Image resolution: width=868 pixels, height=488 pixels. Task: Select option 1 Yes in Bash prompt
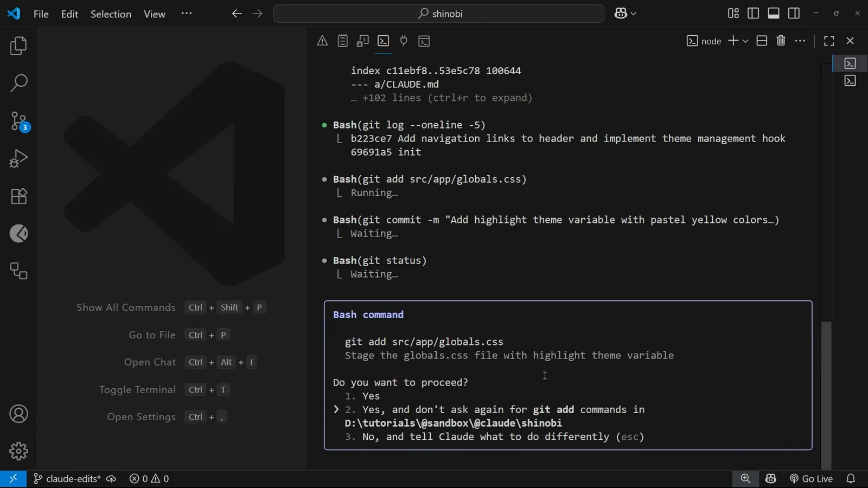click(362, 396)
